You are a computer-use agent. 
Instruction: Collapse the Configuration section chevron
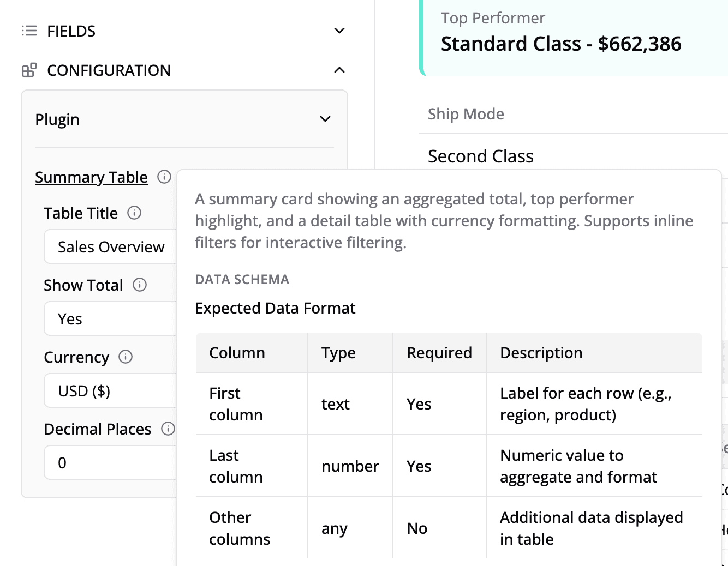pos(339,70)
